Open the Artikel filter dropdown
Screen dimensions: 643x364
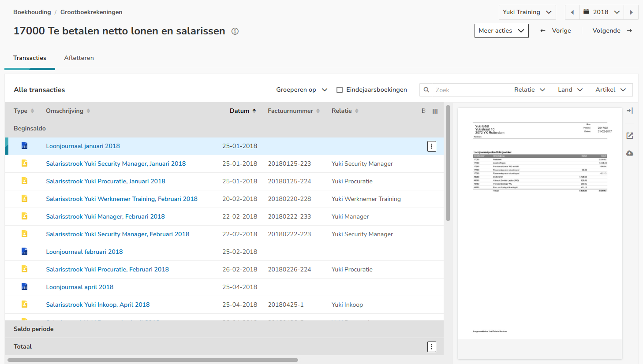611,90
